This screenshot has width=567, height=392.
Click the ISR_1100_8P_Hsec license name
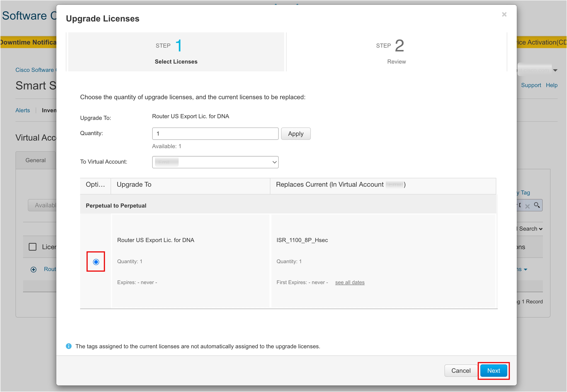click(302, 240)
